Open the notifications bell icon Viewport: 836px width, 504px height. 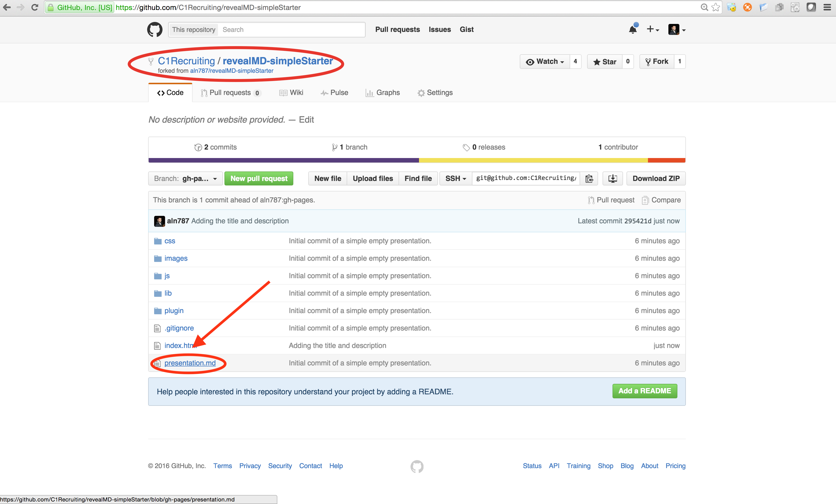click(x=633, y=29)
